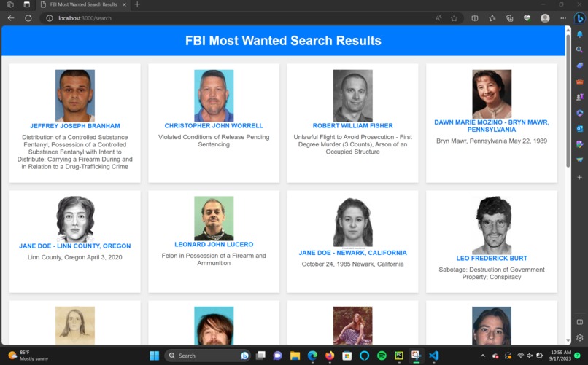Open Drop in the sidebar
The width and height of the screenshot is (588, 365).
pyautogui.click(x=580, y=160)
